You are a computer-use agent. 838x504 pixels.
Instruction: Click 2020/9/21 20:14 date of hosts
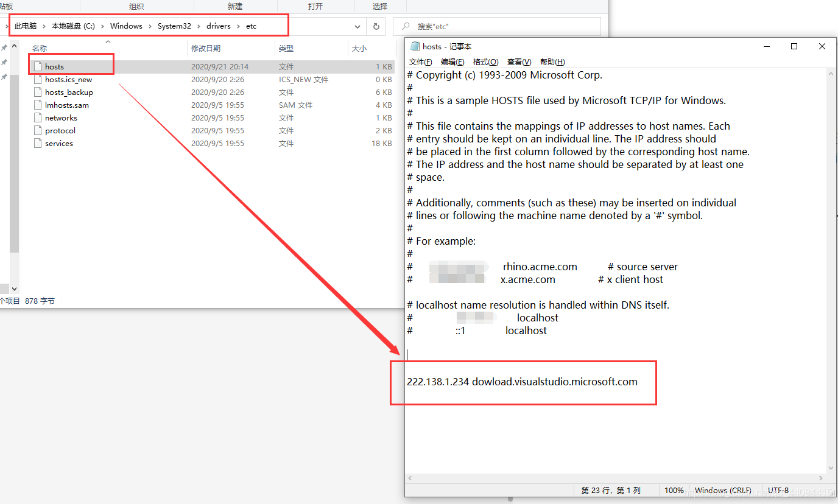(220, 66)
